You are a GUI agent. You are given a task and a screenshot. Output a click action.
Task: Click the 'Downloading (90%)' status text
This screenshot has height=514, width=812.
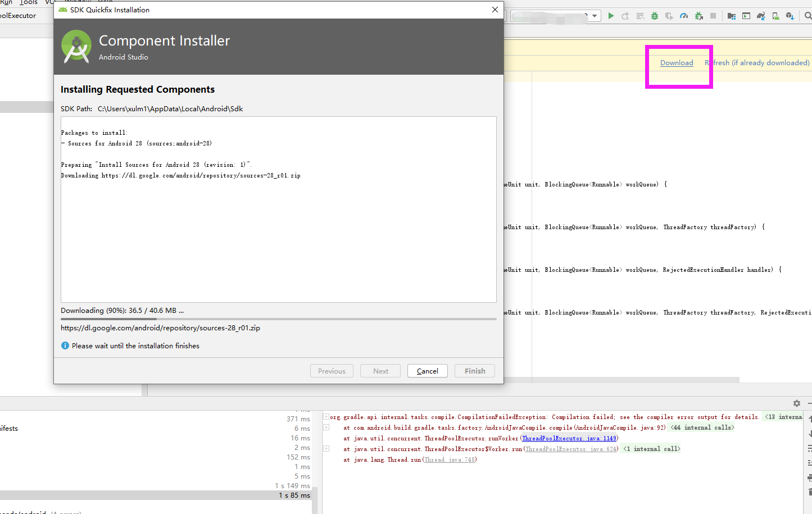[122, 311]
